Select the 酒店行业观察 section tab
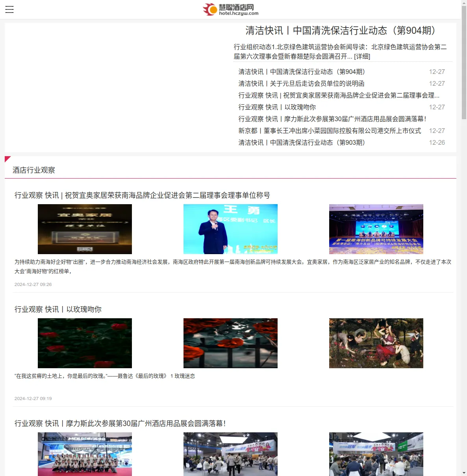This screenshot has width=467, height=476. (x=34, y=170)
